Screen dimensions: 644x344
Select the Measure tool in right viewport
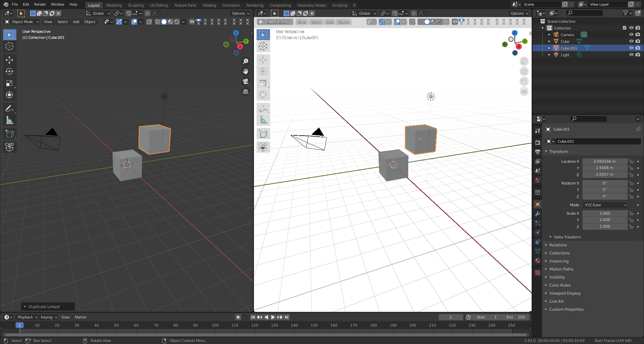(263, 120)
